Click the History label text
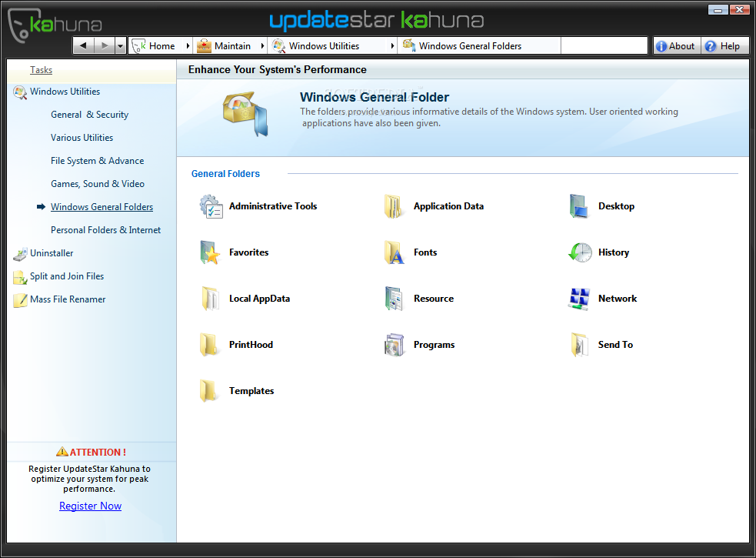Image resolution: width=756 pixels, height=558 pixels. tap(614, 252)
